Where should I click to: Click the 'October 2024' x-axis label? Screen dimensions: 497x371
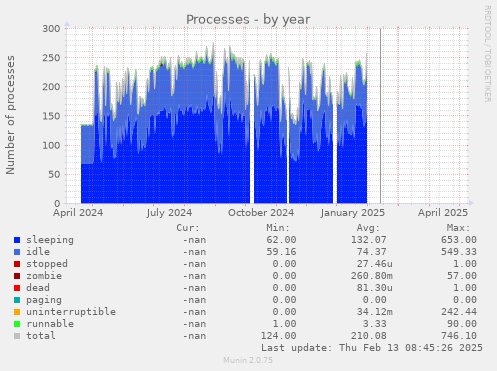[x=261, y=213]
